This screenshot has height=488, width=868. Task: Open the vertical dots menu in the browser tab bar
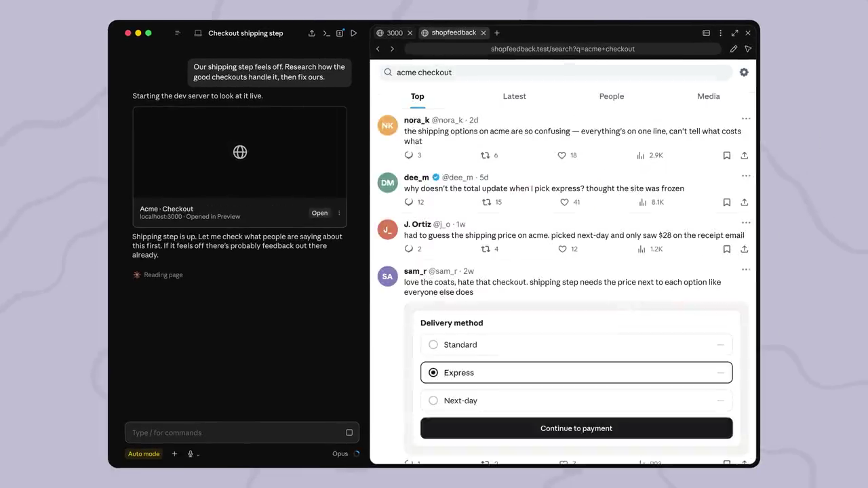(x=720, y=33)
